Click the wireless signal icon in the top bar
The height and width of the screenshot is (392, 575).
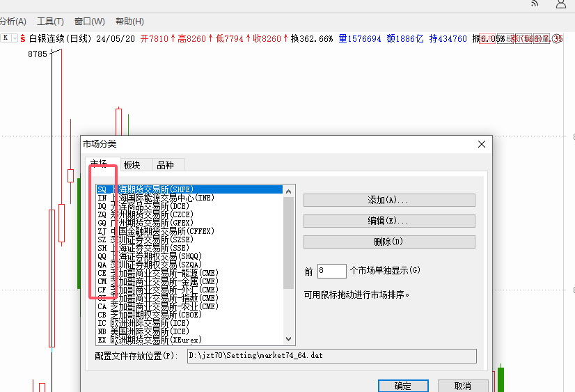point(535,3)
